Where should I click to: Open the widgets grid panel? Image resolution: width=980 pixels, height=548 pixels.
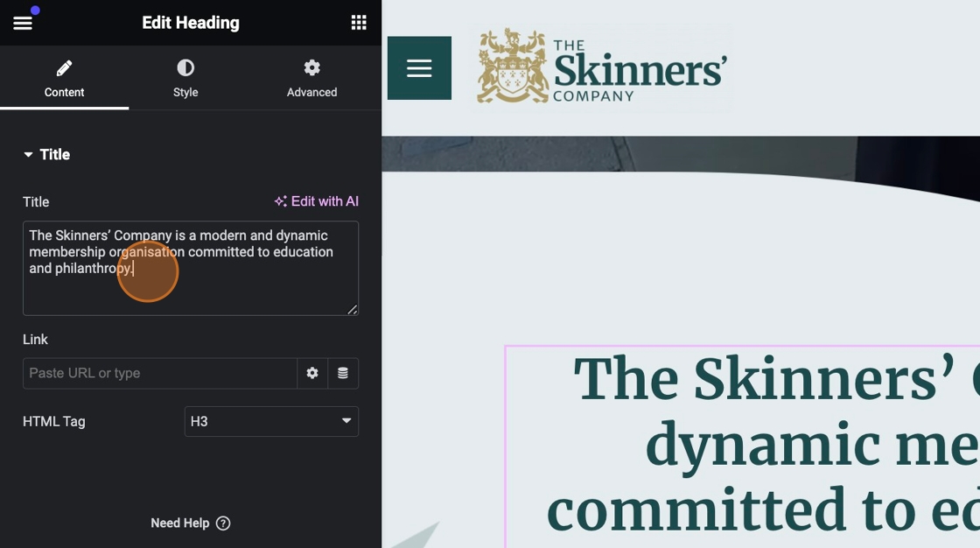tap(359, 23)
